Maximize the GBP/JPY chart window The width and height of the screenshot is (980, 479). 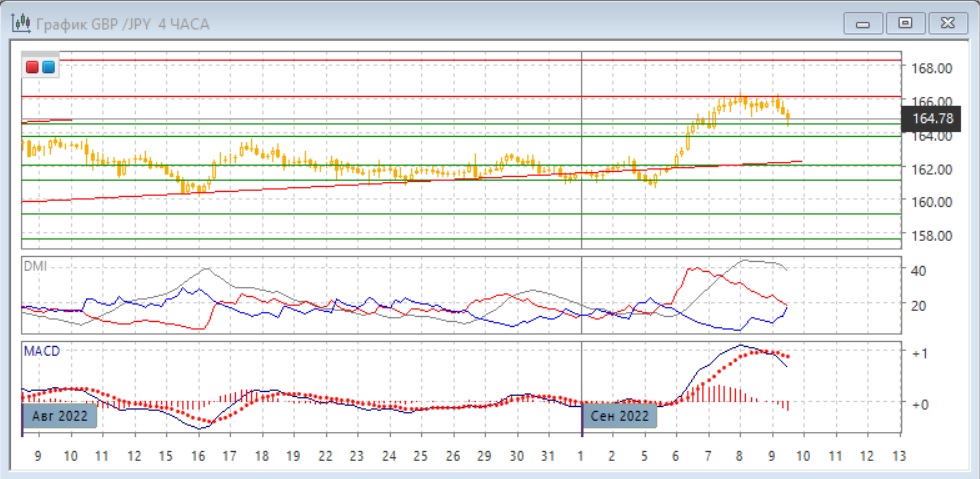click(905, 23)
